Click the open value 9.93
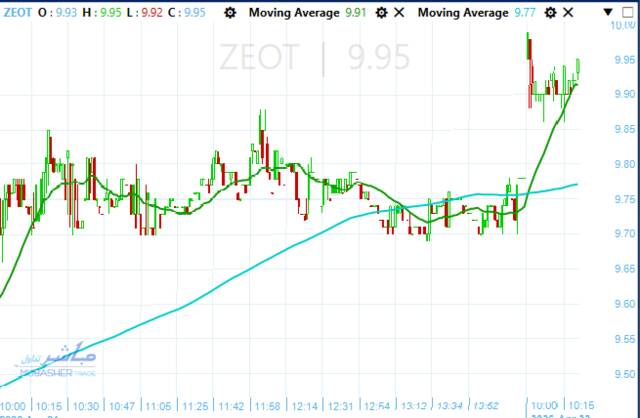The width and height of the screenshot is (640, 418). click(x=67, y=12)
